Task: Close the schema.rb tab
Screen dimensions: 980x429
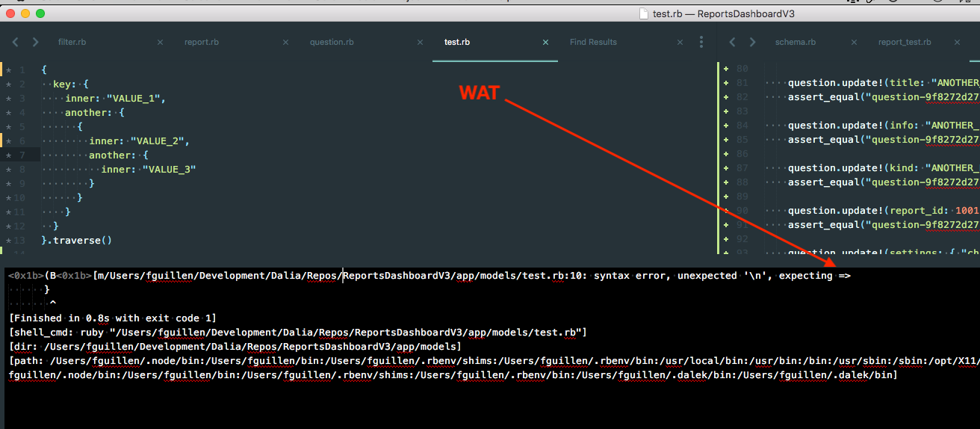Action: tap(853, 43)
